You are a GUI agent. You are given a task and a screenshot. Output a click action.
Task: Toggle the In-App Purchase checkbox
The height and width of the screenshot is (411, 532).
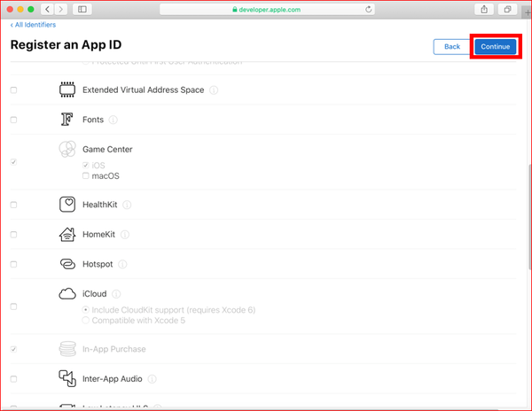[x=13, y=349]
